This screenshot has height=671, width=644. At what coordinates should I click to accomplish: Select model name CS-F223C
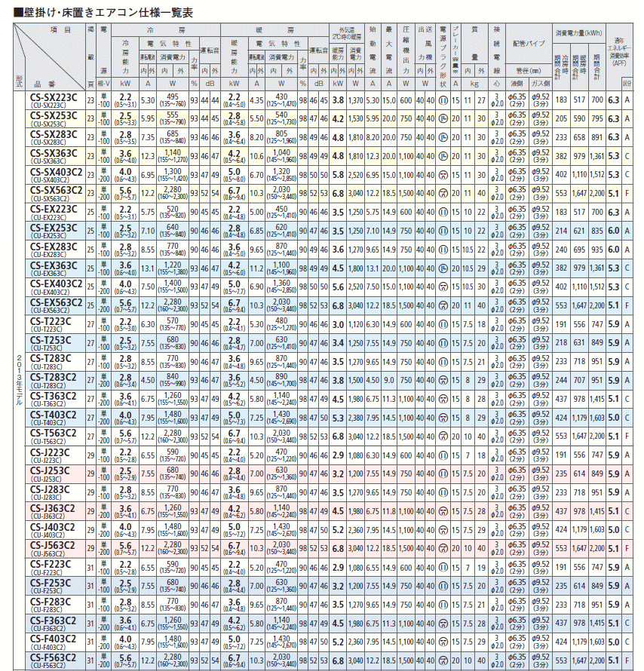click(x=50, y=564)
